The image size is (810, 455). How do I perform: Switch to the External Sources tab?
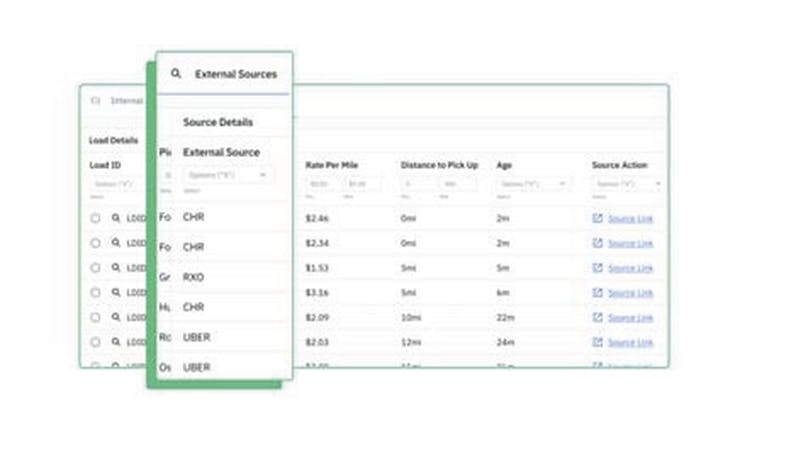(x=235, y=74)
